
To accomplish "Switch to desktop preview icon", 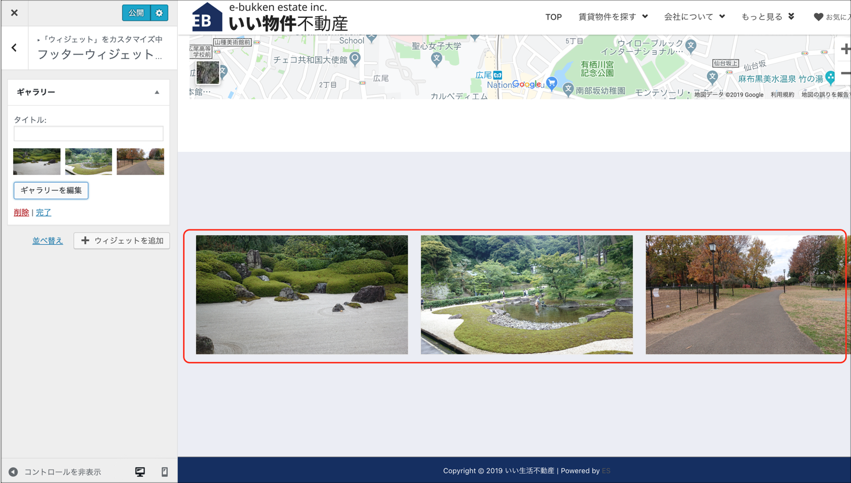I will point(140,472).
